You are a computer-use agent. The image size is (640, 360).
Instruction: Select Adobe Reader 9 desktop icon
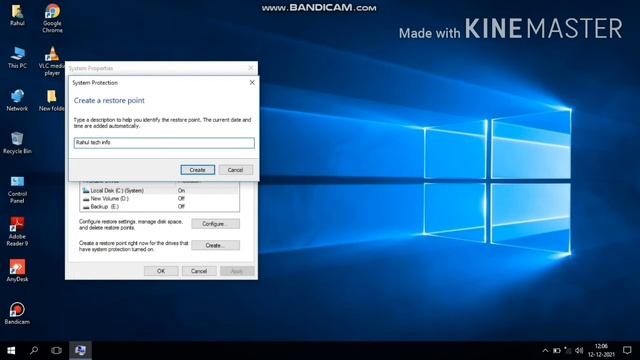tap(17, 231)
